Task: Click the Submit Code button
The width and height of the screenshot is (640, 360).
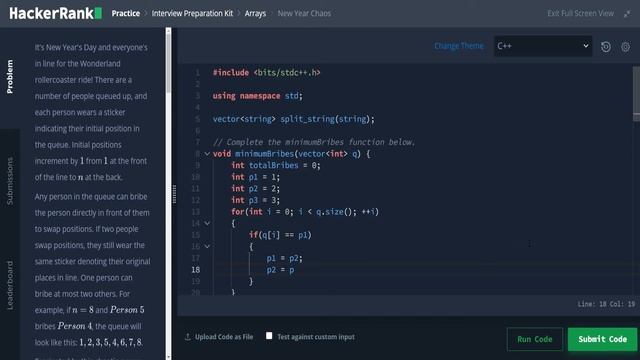Action: [x=602, y=339]
